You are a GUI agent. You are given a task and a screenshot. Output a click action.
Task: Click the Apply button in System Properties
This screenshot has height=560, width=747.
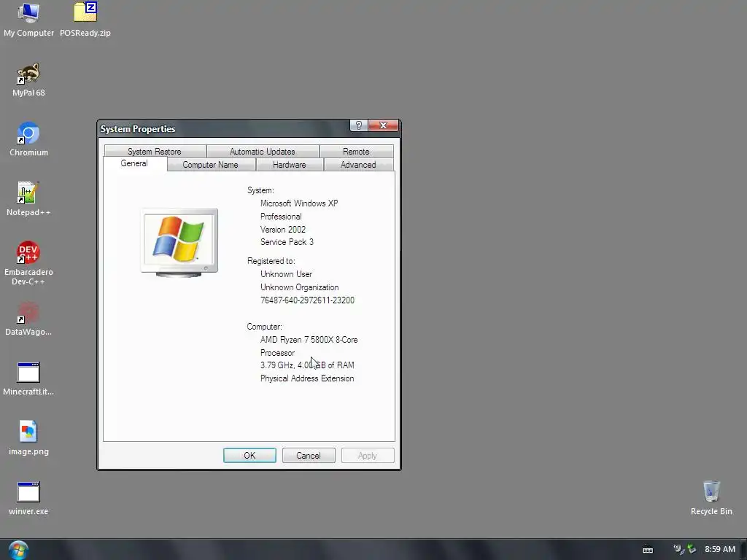[368, 455]
